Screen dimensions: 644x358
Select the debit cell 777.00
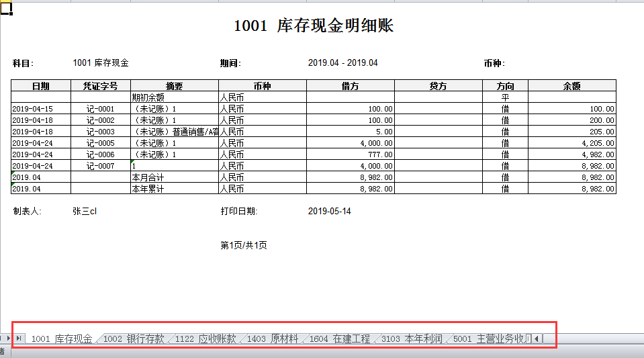[x=351, y=154]
